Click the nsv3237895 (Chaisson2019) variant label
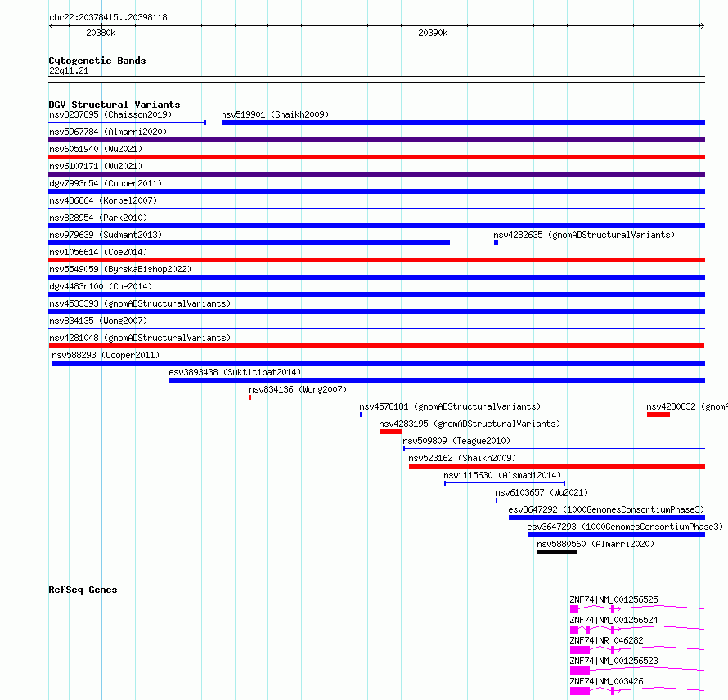 110,114
